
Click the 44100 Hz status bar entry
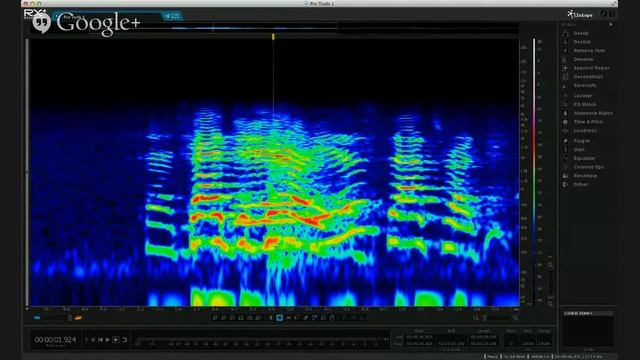(x=540, y=357)
